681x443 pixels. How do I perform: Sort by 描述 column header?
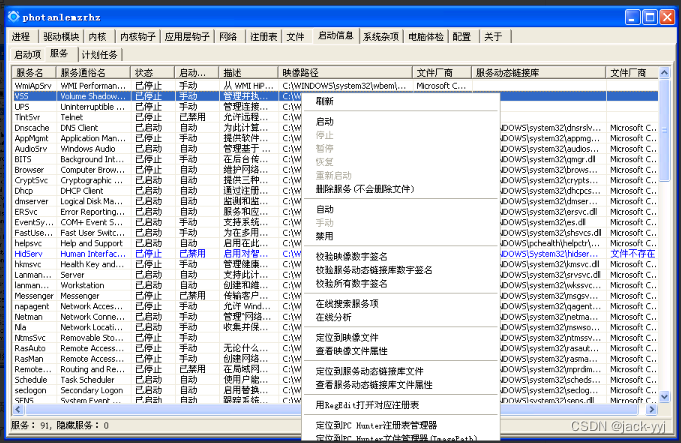[x=248, y=73]
